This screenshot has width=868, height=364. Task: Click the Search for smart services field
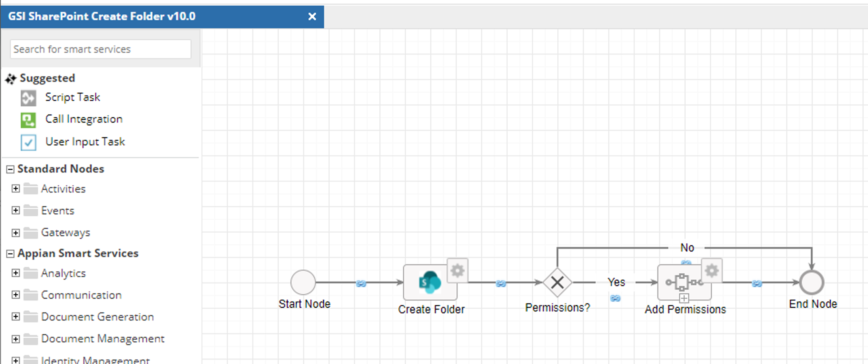tap(100, 49)
